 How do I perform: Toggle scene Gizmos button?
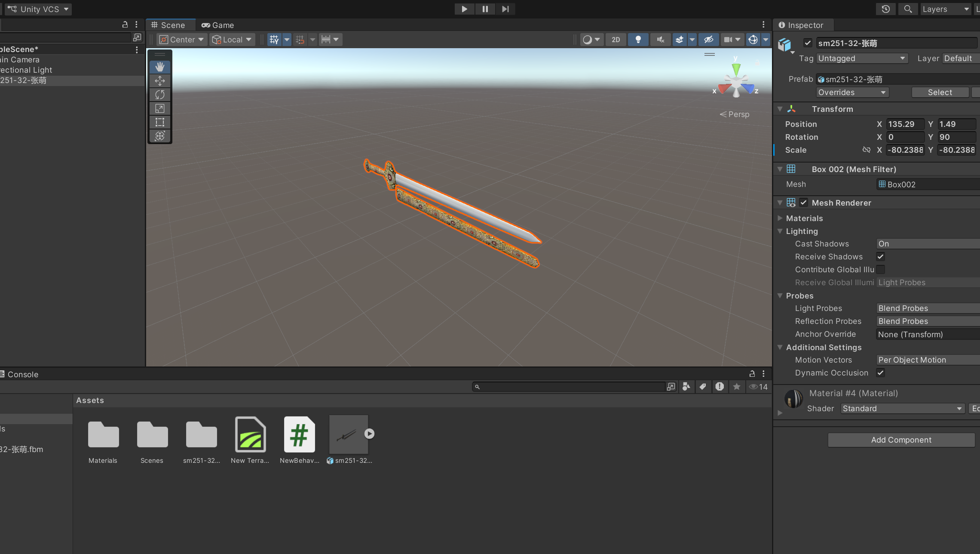(x=753, y=40)
